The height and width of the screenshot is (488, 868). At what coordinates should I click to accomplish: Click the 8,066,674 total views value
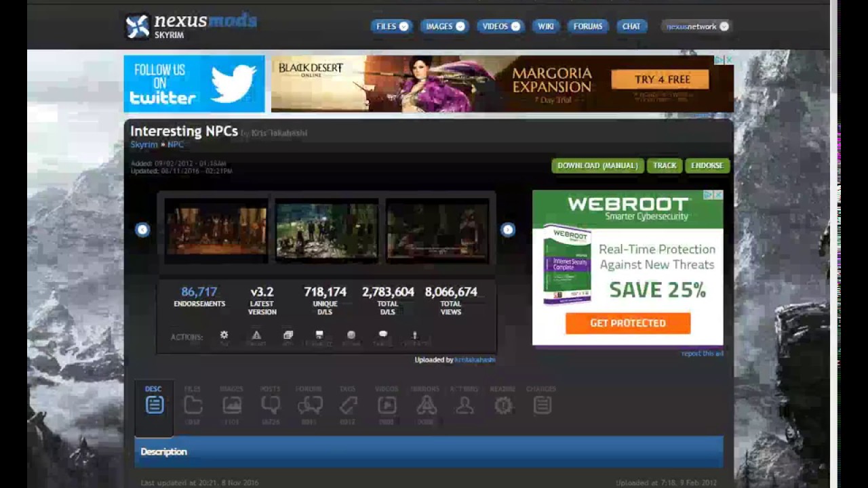tap(451, 291)
